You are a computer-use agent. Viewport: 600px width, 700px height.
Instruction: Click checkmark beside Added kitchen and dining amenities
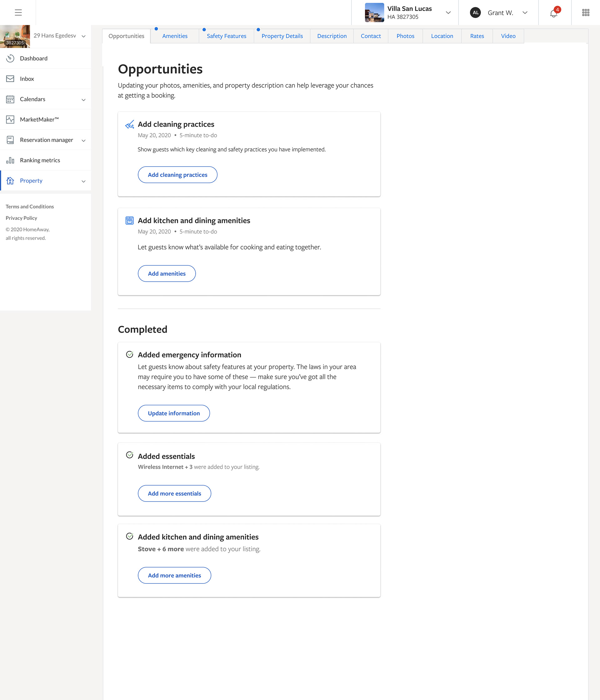coord(130,536)
